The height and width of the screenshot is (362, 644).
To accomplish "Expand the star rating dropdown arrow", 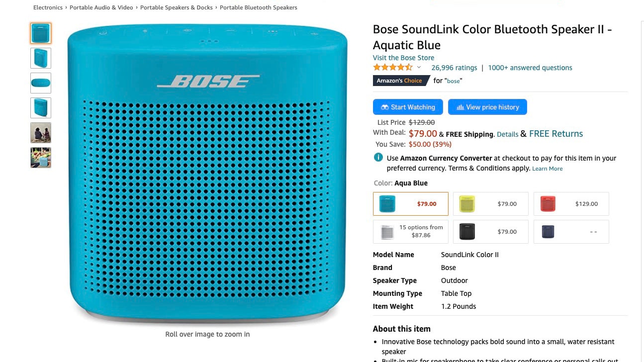I will (419, 68).
